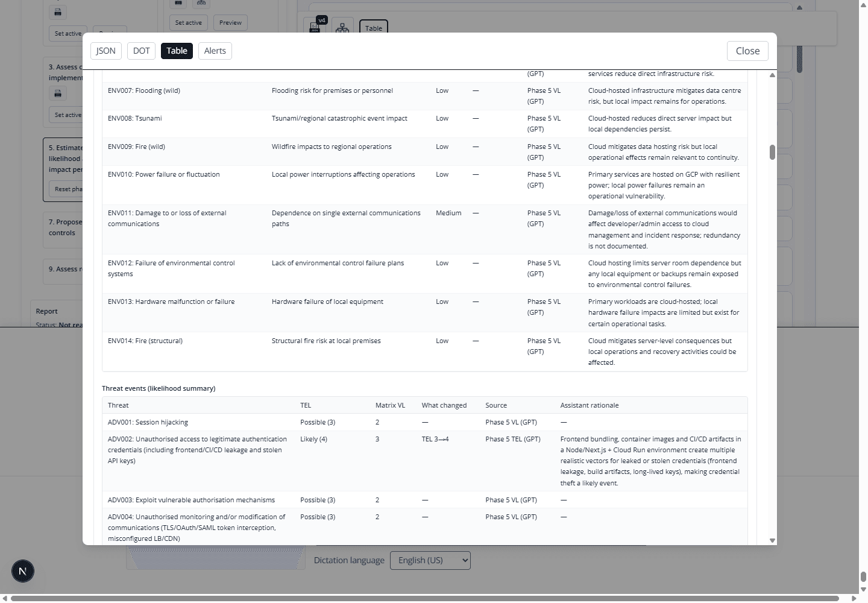
Task: Click the Assistant rationale column header
Action: pos(590,405)
